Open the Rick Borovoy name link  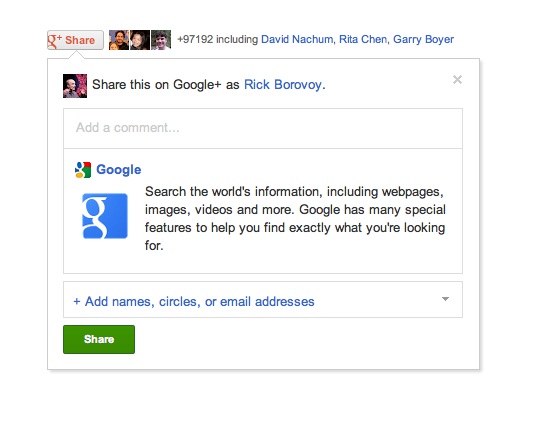[283, 85]
